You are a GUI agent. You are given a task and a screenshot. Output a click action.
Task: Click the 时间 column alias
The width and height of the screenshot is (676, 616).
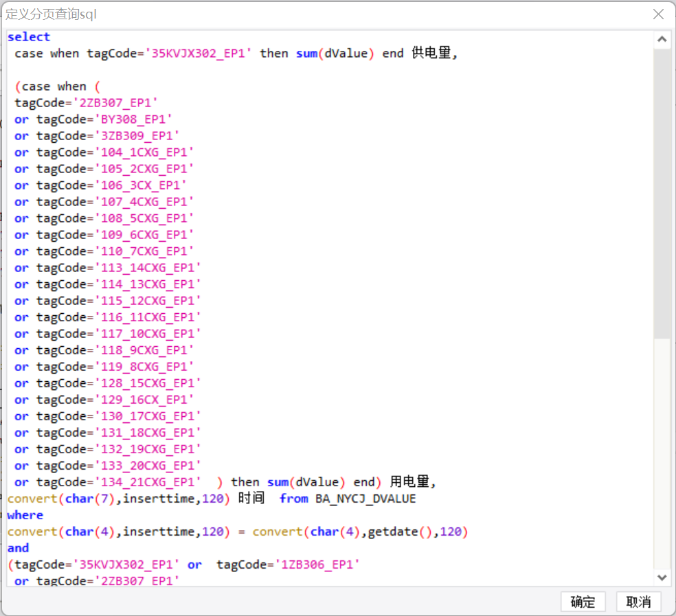(x=251, y=499)
